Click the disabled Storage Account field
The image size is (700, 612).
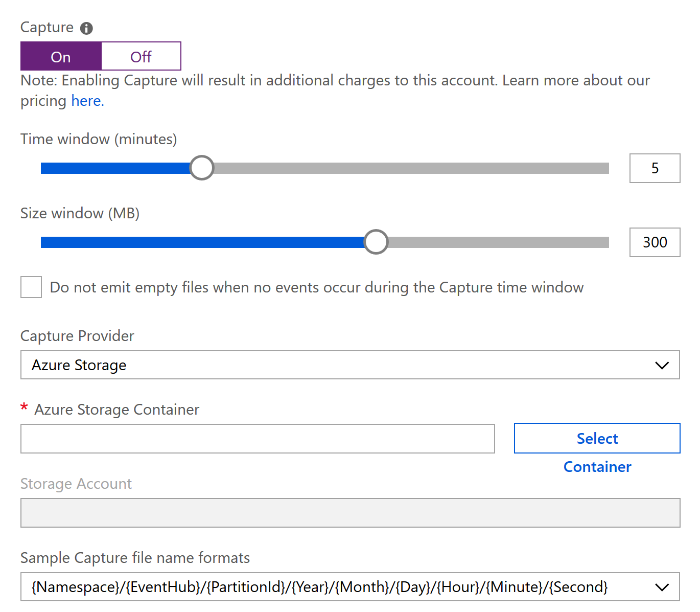pos(350,513)
